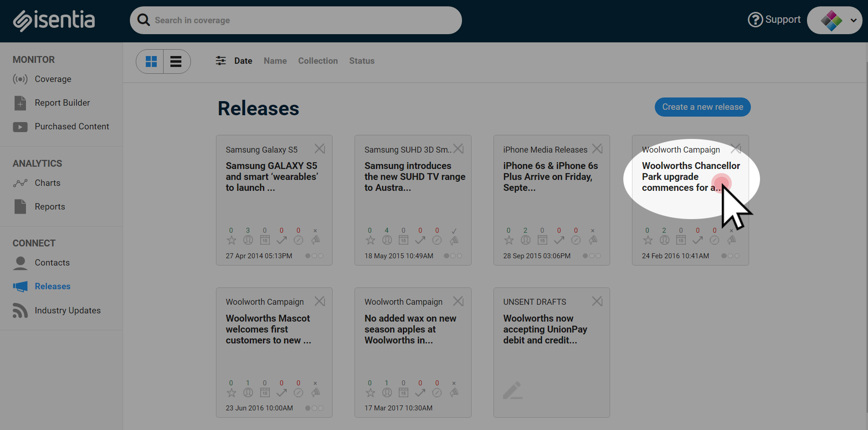
Task: Click megaphone icon on Woolworths Mascot card
Action: pos(315,393)
